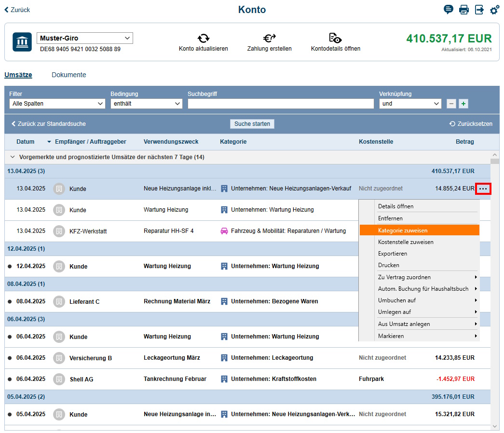Remove filter row with minus button
The height and width of the screenshot is (433, 504).
tap(451, 104)
